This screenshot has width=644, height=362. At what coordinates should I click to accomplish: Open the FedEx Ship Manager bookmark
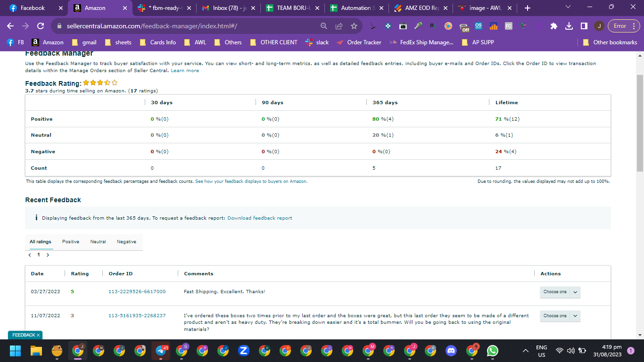coord(421,42)
